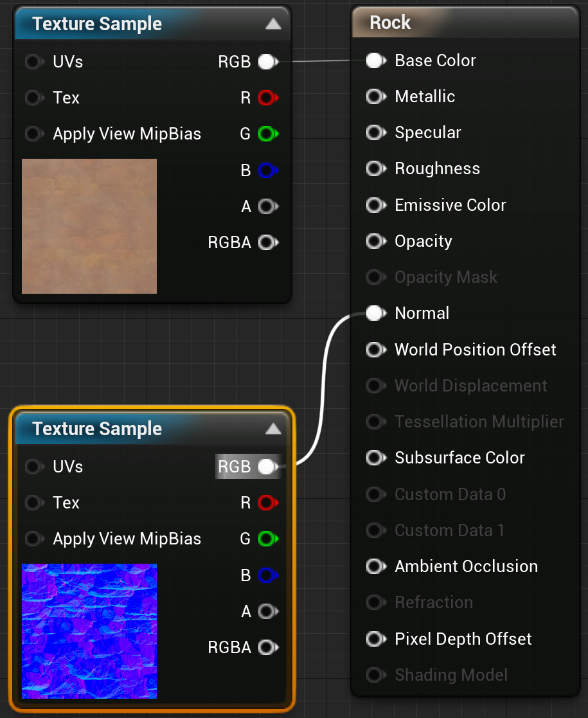Click the purple normal map preview thumbnail

(89, 631)
